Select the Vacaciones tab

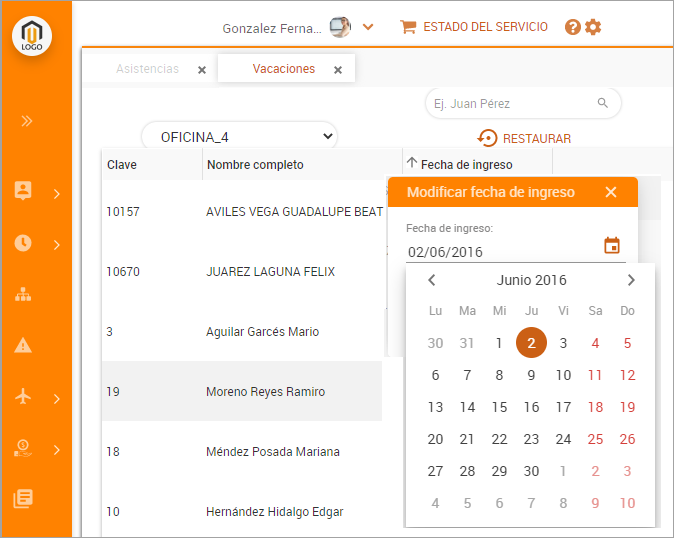[x=283, y=69]
